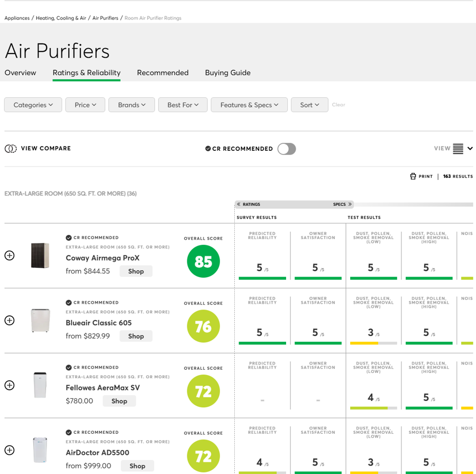Open the Blueair Classic 605 product thumbnail
The width and height of the screenshot is (476, 474).
[40, 321]
